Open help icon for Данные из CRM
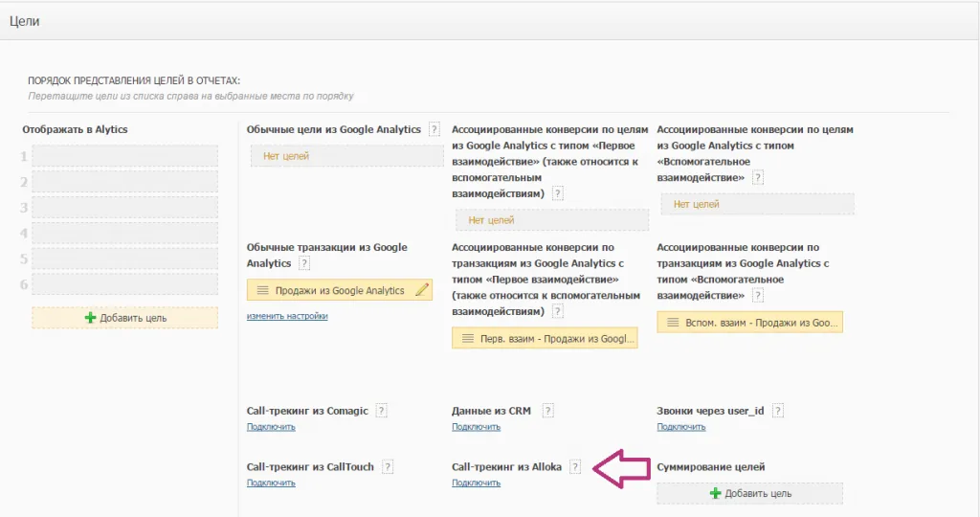The image size is (980, 517). 547,411
